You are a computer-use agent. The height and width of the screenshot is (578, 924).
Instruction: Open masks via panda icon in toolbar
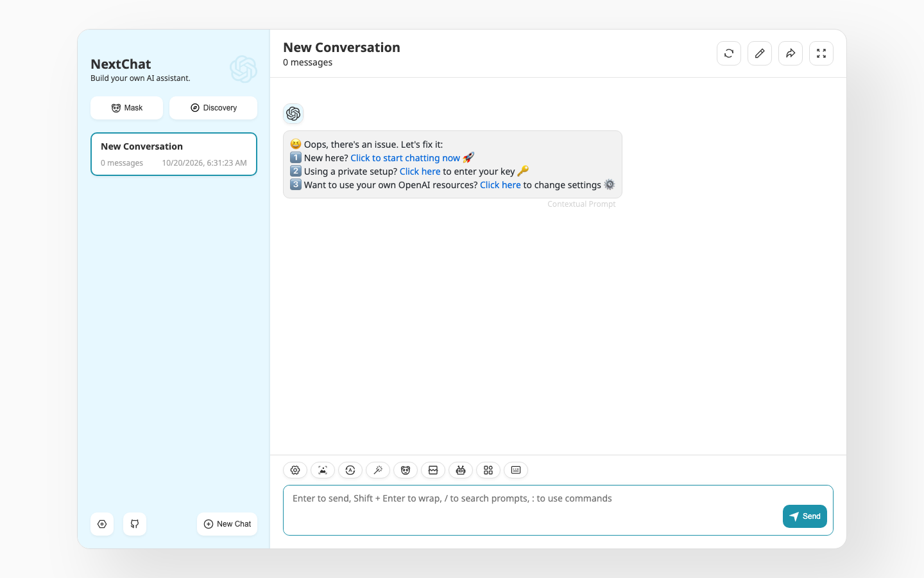click(406, 470)
